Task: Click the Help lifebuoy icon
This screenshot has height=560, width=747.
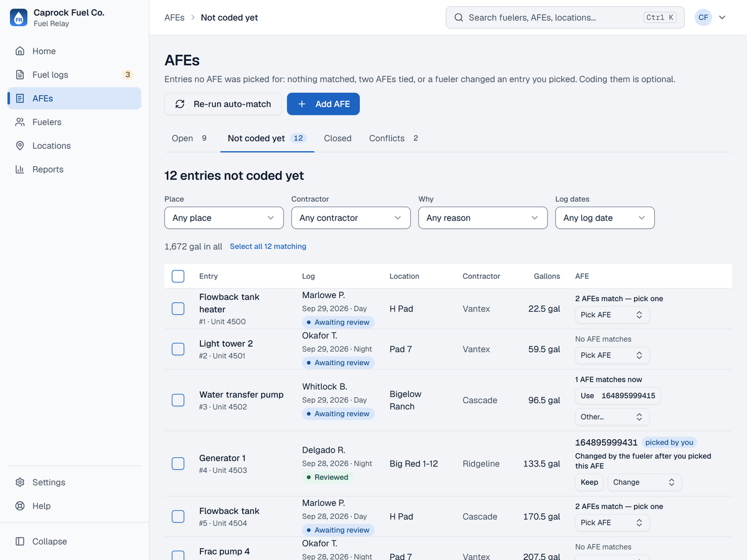Action: 20,506
